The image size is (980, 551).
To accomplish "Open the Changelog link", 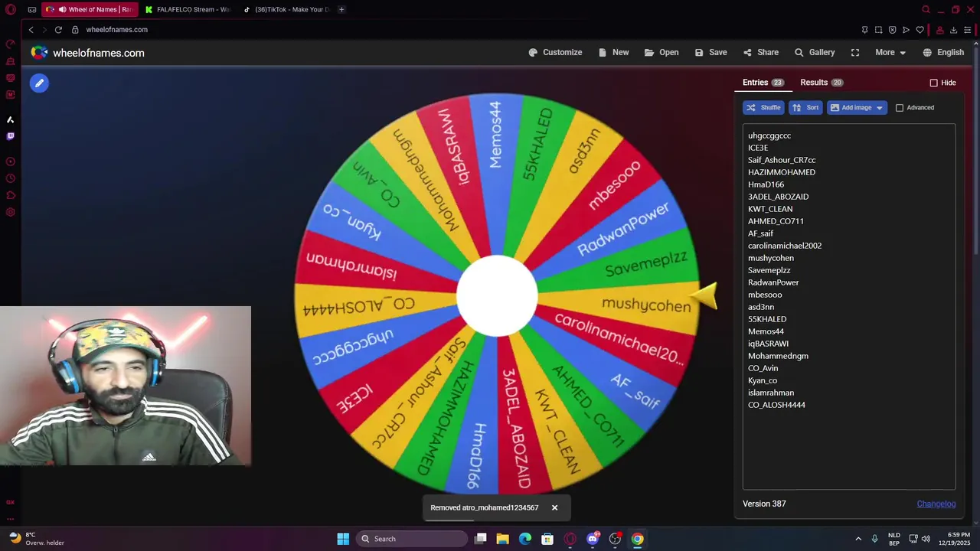I will 936,504.
